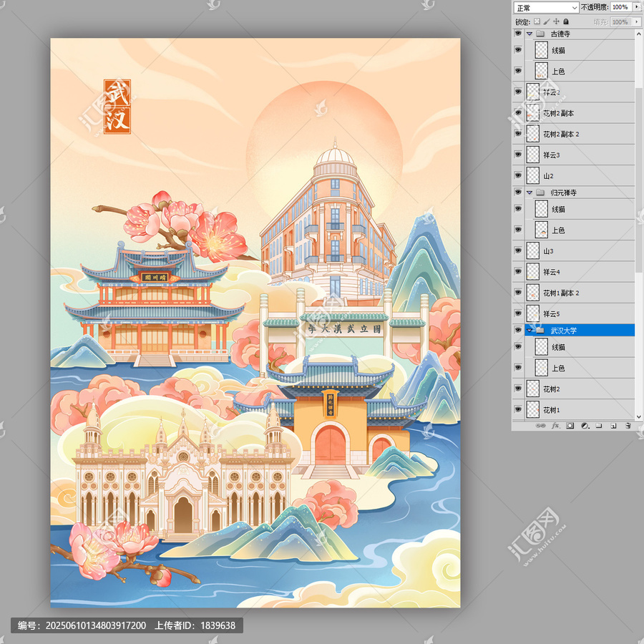
Task: Collapse the 古德寺 group
Action: [x=530, y=34]
